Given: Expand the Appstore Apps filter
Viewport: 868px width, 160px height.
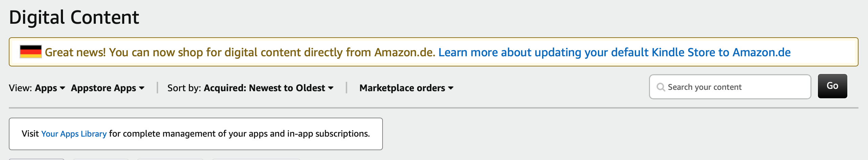Looking at the screenshot, I should coord(104,88).
